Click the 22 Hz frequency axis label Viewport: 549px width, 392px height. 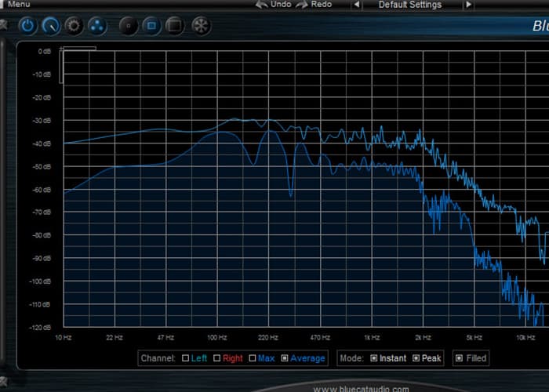[115, 337]
